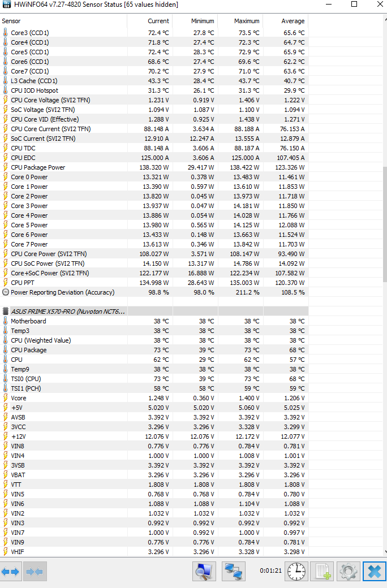
Task: Click the thermometer icon beside Motherboard
Action: coord(5,321)
